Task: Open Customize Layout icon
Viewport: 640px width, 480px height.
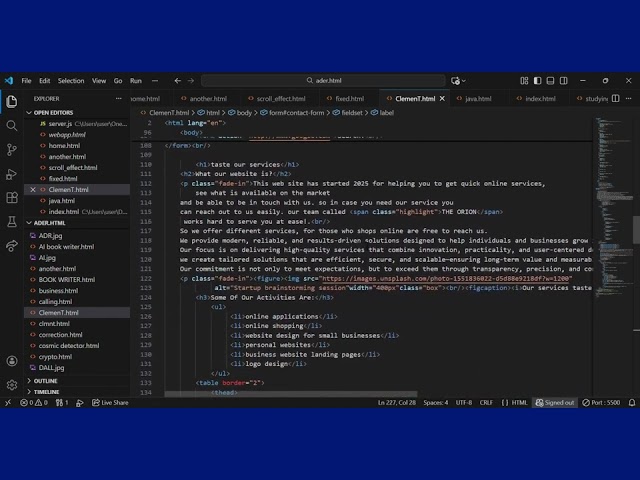Action: (524, 81)
